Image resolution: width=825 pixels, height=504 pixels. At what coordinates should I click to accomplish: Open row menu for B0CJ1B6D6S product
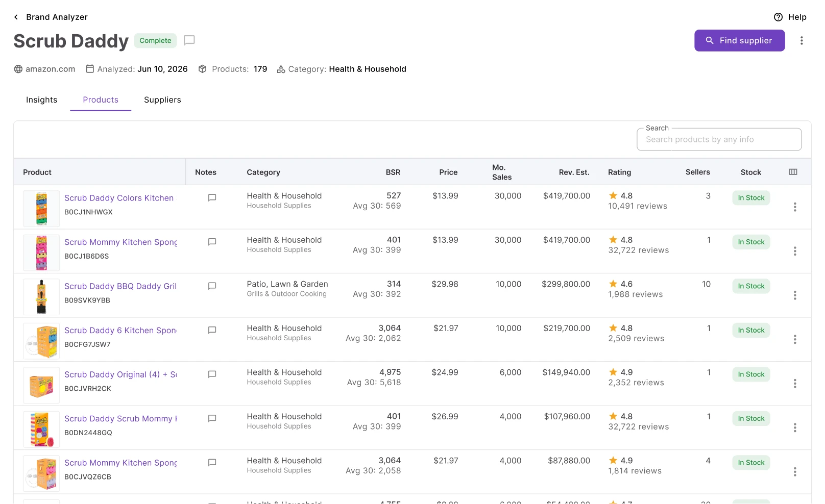click(795, 251)
